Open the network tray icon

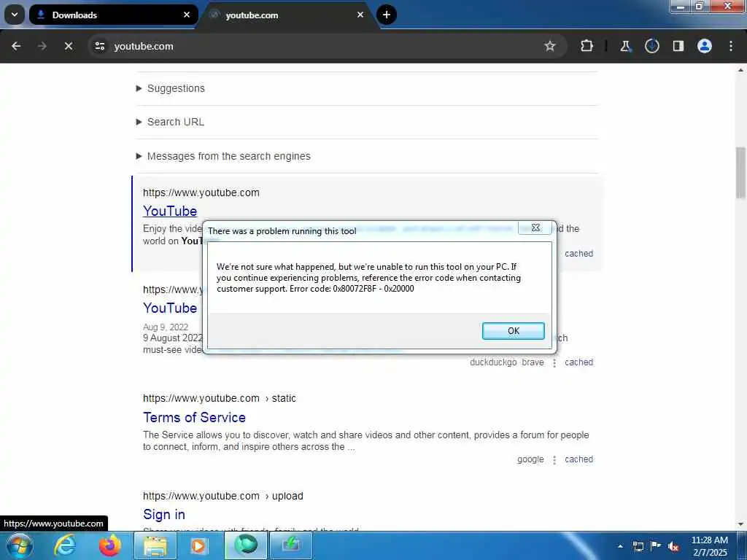click(638, 546)
